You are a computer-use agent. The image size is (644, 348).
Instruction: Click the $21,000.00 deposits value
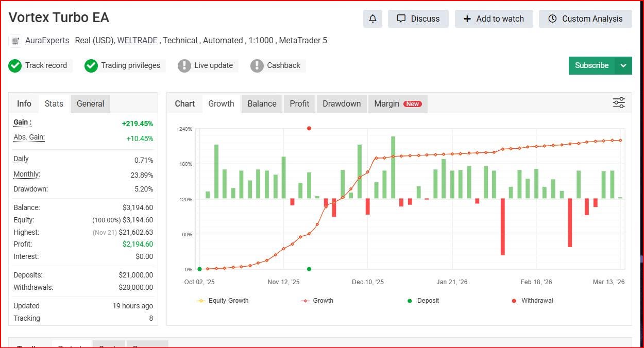click(x=135, y=275)
